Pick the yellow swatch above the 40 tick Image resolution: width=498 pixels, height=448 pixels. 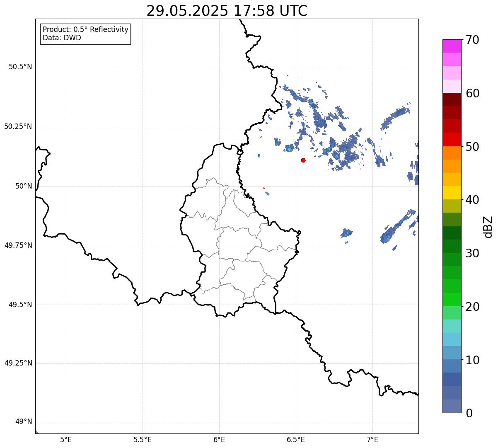click(452, 193)
